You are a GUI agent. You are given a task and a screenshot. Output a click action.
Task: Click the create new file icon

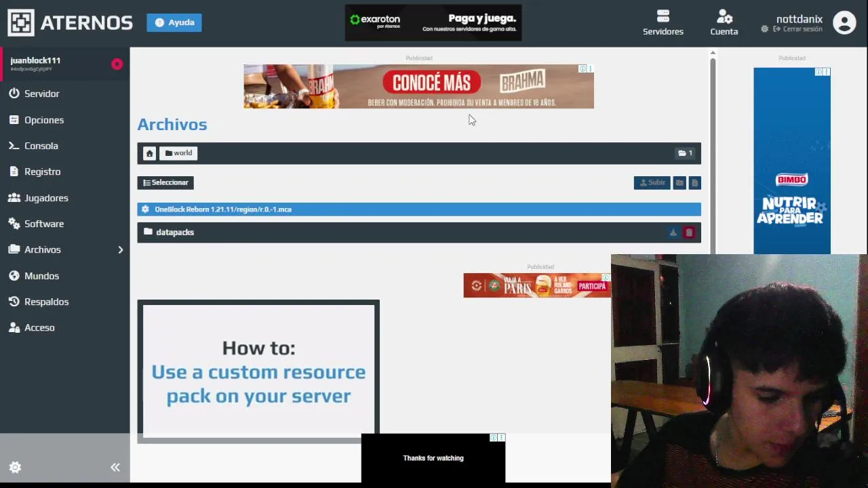coord(694,182)
